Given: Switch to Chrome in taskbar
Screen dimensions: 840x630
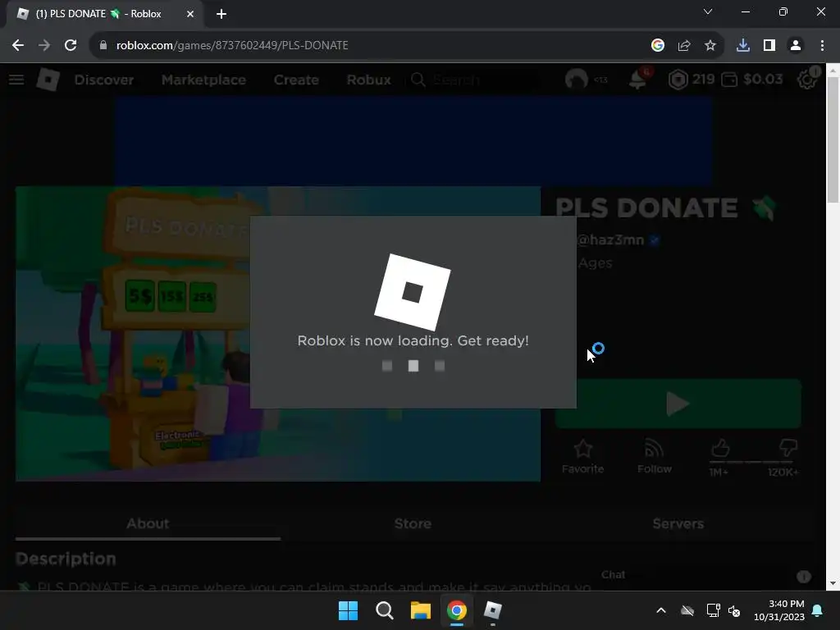Looking at the screenshot, I should coord(456,610).
